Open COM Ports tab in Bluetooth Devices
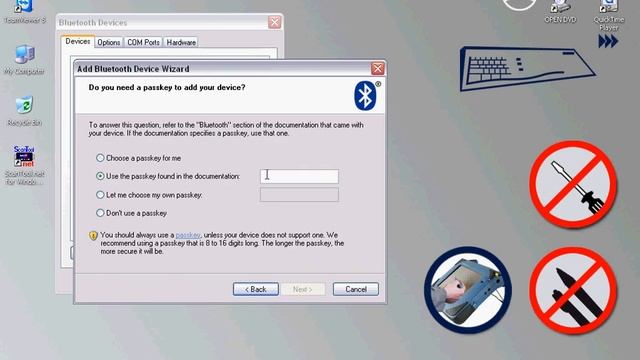Viewport: 640px width, 360px height. click(143, 42)
